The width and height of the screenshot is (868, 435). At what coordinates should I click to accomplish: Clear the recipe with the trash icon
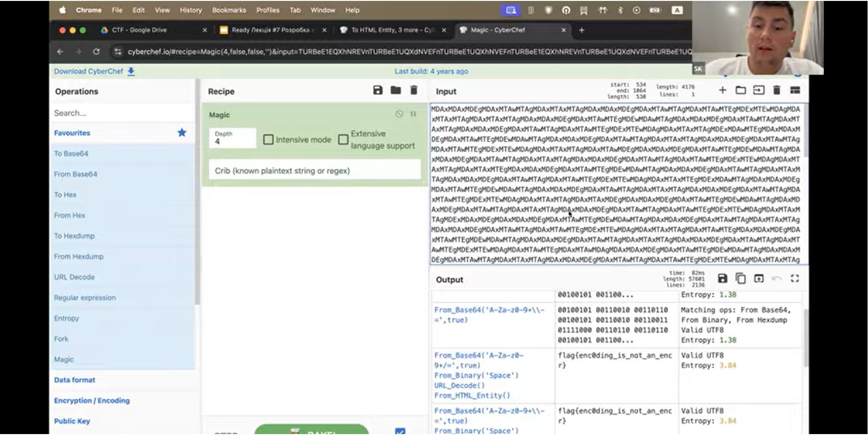[414, 90]
